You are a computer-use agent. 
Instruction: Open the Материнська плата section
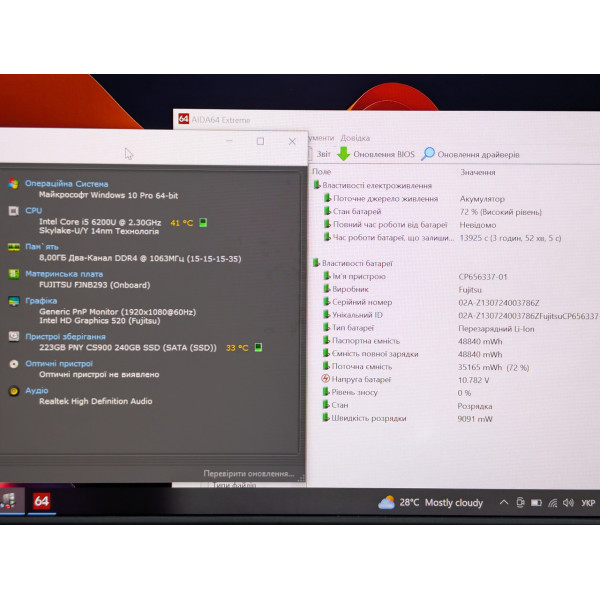click(x=64, y=274)
